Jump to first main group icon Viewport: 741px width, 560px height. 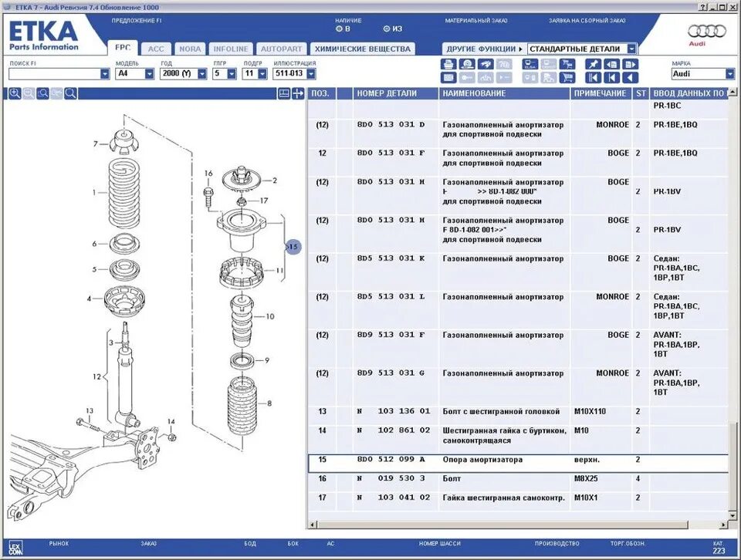(x=593, y=77)
